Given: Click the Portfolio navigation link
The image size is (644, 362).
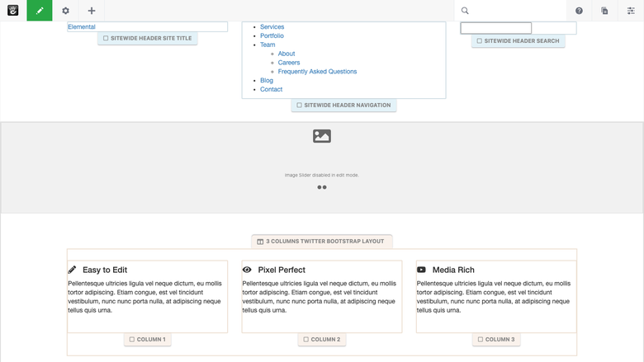Looking at the screenshot, I should [x=272, y=35].
